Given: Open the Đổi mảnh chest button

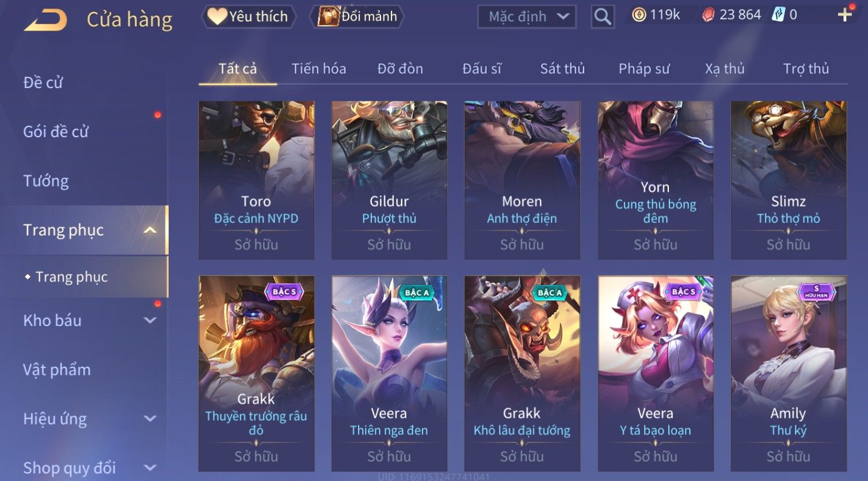Looking at the screenshot, I should (357, 16).
